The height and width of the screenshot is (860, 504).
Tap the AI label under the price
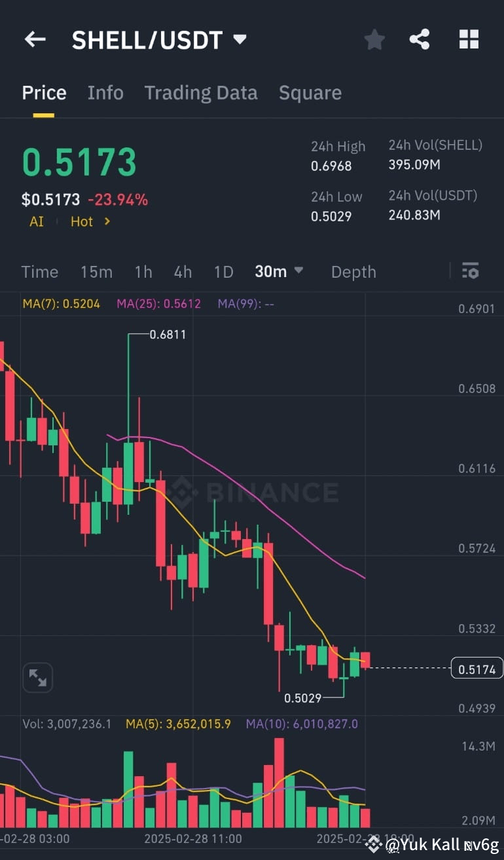(x=36, y=222)
